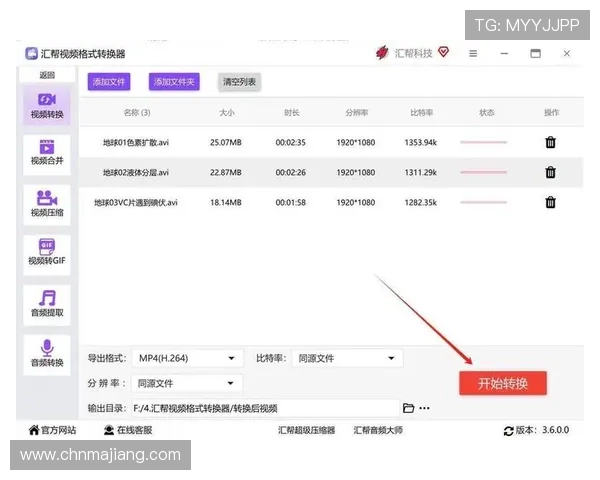Click the refresh version update icon
Screen dimensions: 600x480
point(509,431)
